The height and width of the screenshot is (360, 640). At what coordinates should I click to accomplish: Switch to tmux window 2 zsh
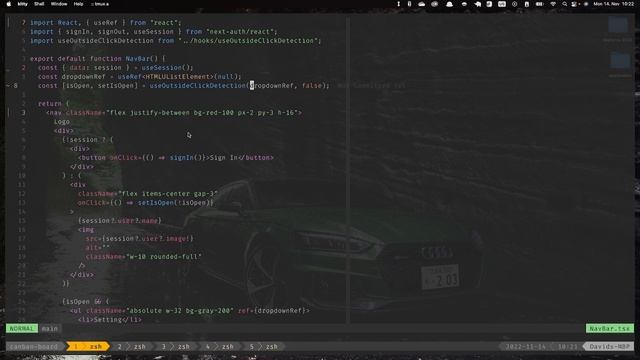(x=131, y=347)
